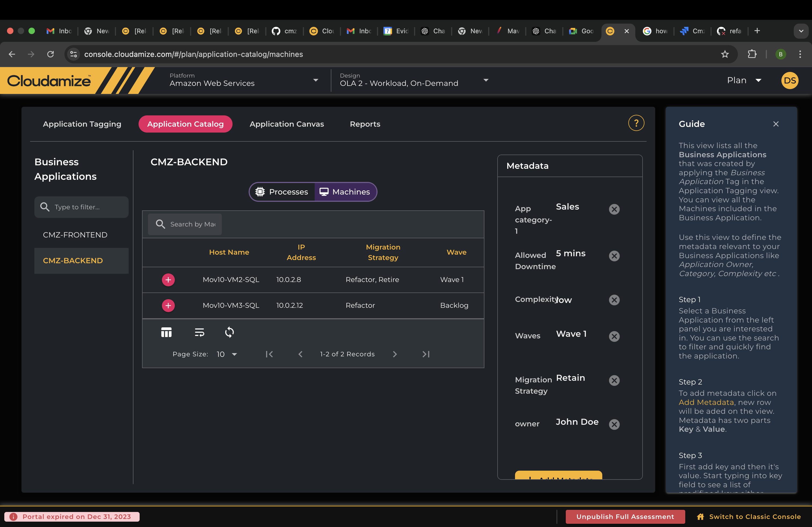Click the wrap text icon below table

[199, 332]
